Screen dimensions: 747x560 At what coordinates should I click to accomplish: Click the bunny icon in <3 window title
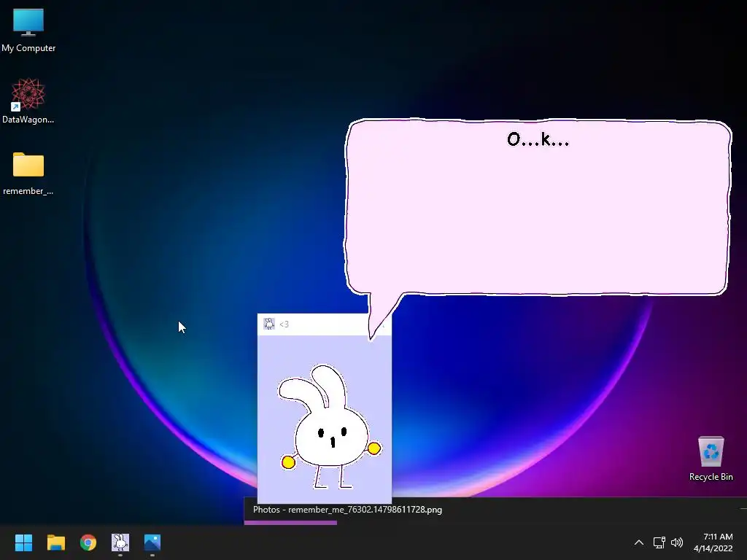point(268,324)
